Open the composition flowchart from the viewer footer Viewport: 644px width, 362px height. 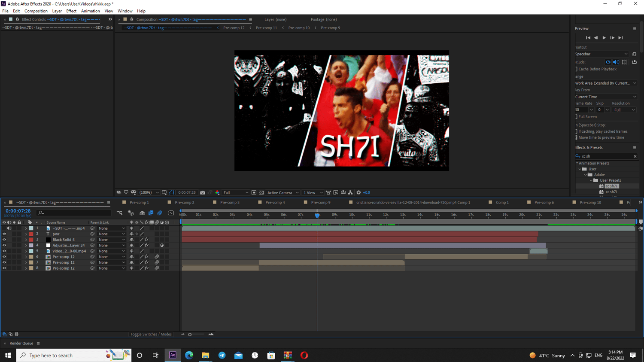point(350,193)
